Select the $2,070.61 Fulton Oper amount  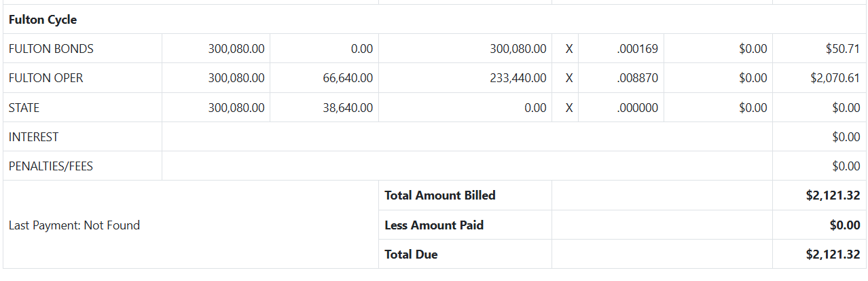tap(835, 78)
